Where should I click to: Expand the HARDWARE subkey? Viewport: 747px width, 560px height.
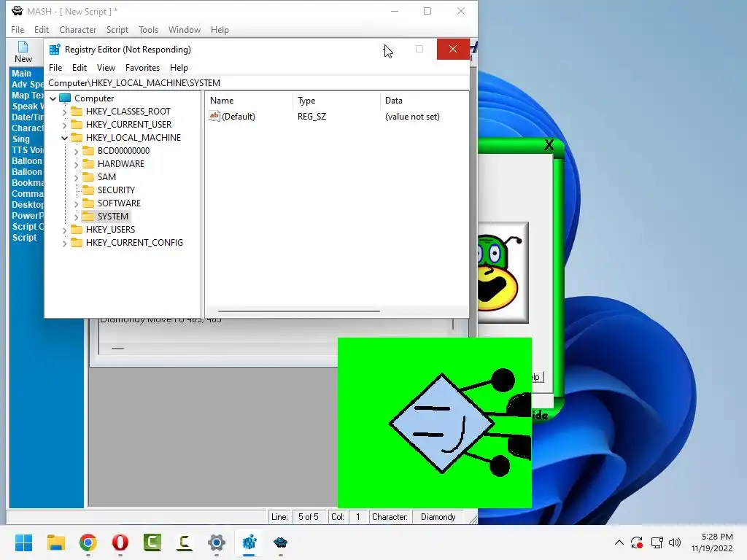(76, 164)
